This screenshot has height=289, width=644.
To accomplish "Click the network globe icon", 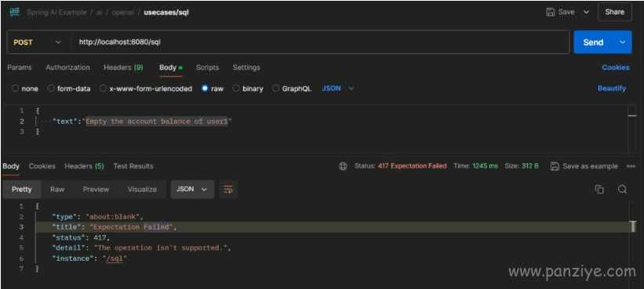I will [x=343, y=166].
